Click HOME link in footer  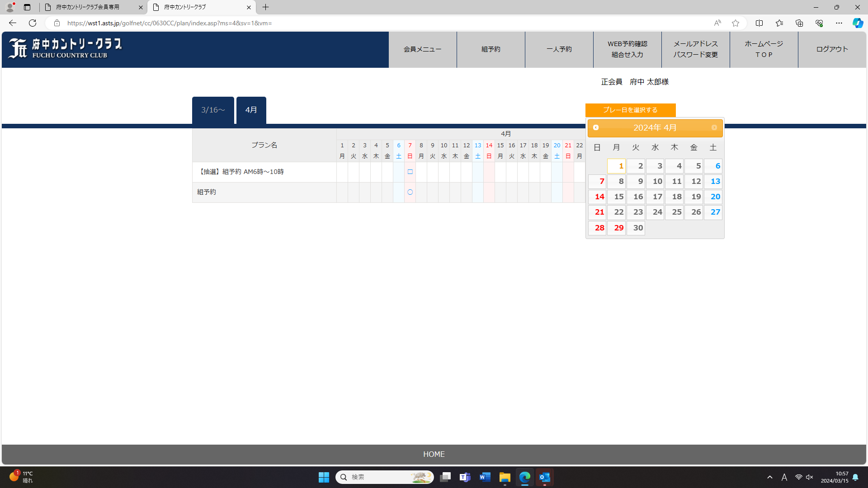point(434,454)
